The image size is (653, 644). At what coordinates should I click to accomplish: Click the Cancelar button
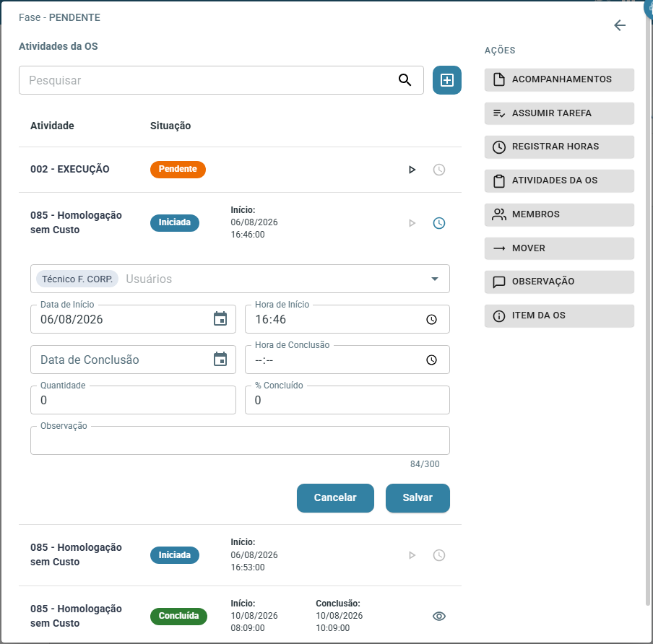pyautogui.click(x=335, y=498)
